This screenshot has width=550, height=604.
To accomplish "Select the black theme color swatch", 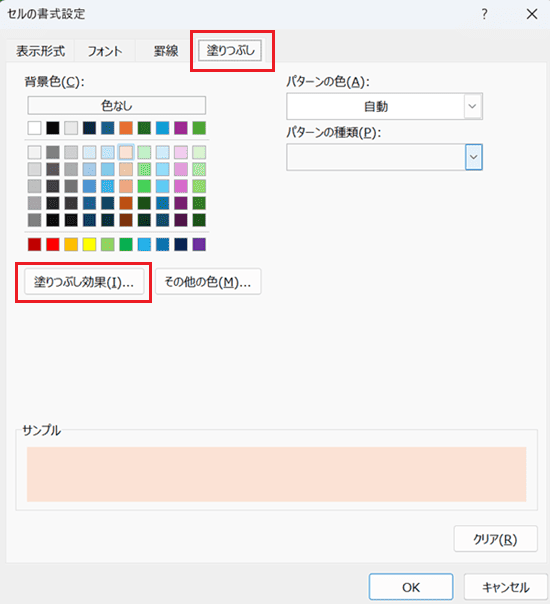I will pos(53,128).
